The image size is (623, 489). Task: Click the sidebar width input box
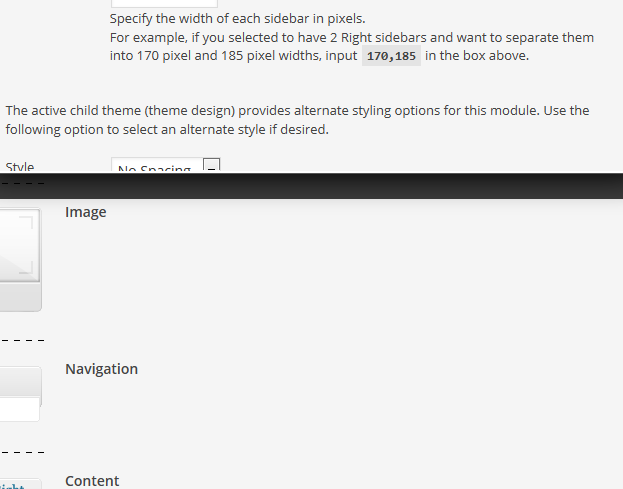coord(163,4)
